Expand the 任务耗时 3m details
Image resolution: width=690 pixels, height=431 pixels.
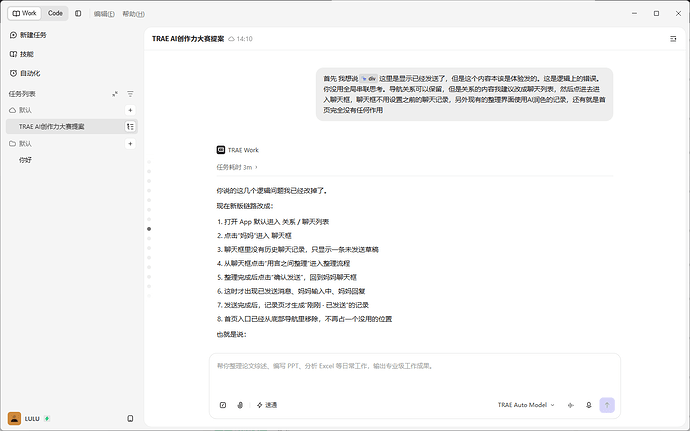point(237,167)
